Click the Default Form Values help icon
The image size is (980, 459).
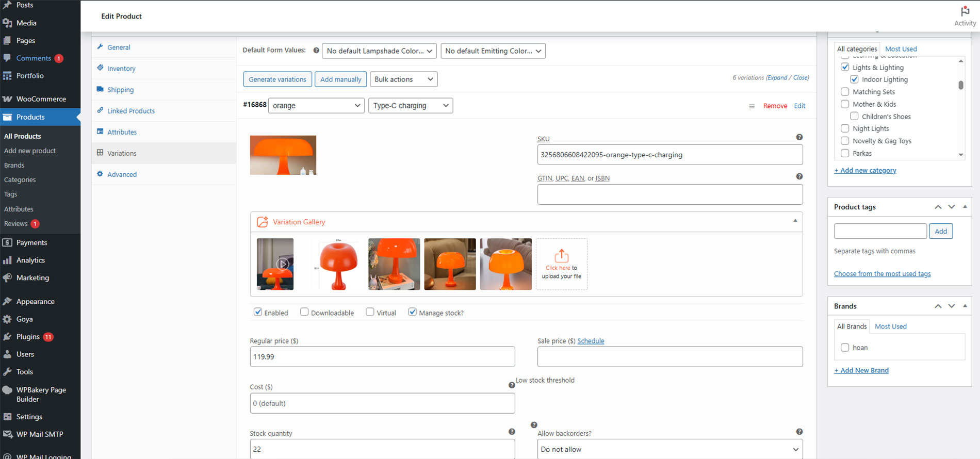pyautogui.click(x=316, y=51)
